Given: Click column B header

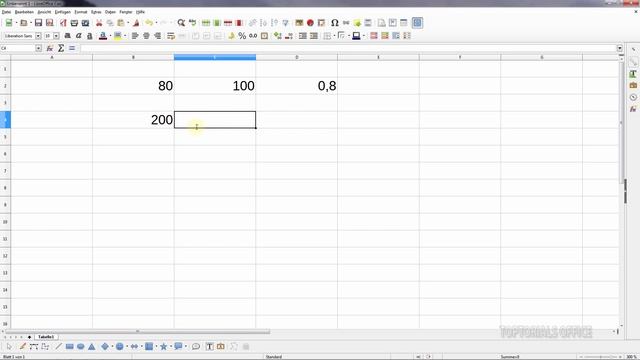Looking at the screenshot, I should 133,57.
